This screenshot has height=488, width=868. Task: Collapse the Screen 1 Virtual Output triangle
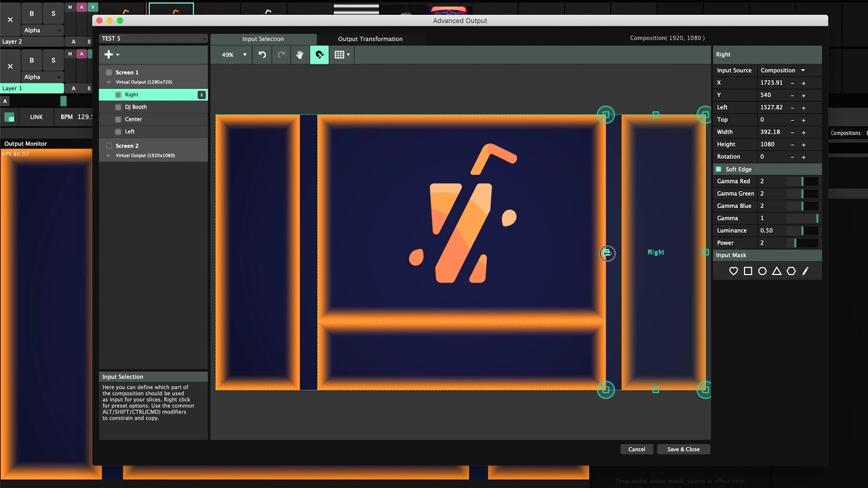109,82
